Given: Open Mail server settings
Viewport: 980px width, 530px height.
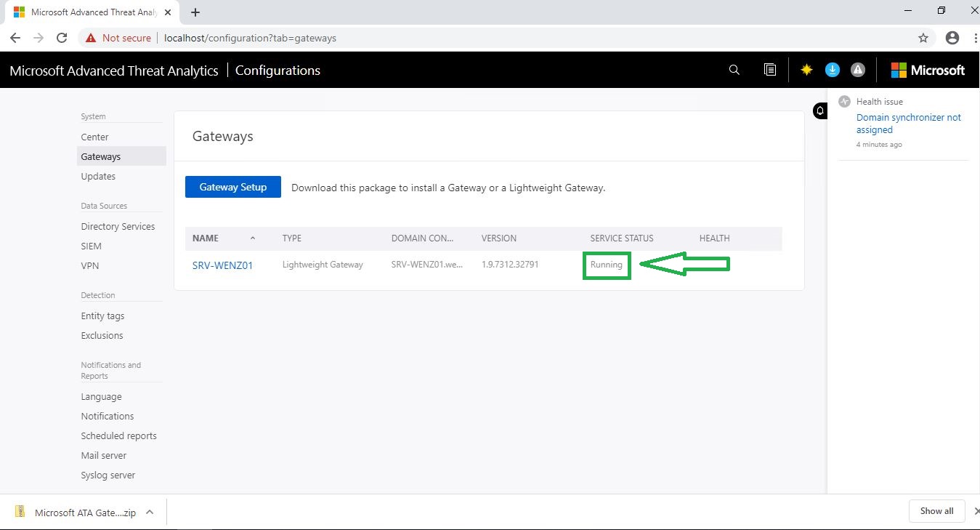Looking at the screenshot, I should click(105, 455).
